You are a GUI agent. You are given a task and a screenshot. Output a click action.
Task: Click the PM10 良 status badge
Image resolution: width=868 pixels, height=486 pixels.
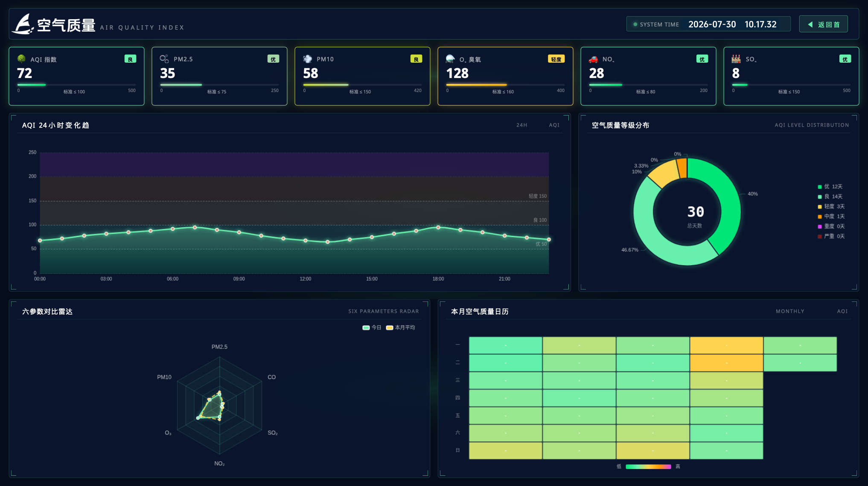click(x=416, y=59)
